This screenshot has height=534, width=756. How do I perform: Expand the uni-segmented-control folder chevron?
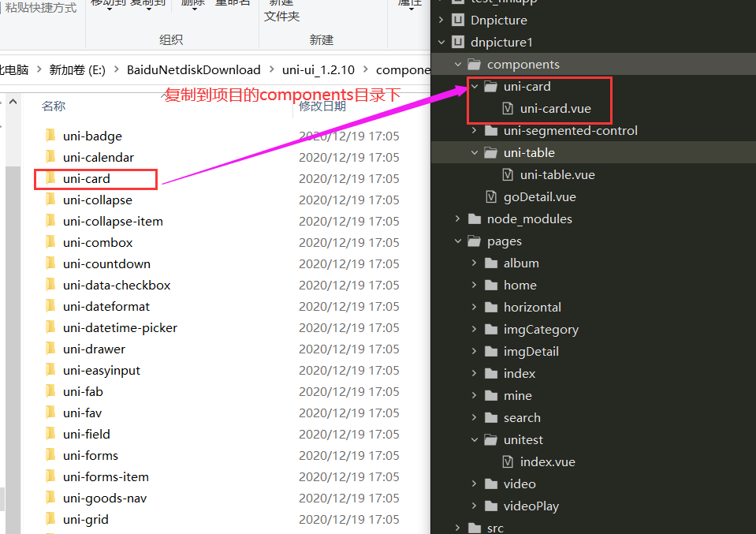coord(474,130)
